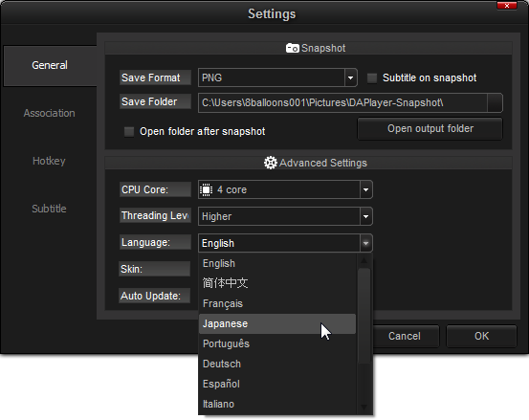Select Japanese from language list
The image size is (529, 420).
coord(277,324)
